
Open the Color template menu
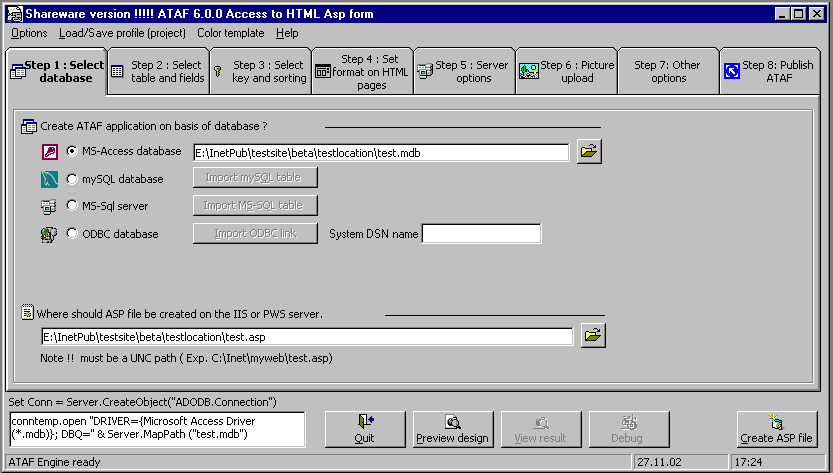pyautogui.click(x=231, y=33)
